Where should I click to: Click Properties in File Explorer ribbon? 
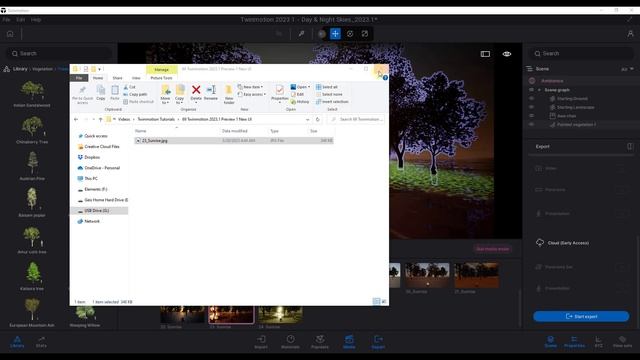click(280, 93)
